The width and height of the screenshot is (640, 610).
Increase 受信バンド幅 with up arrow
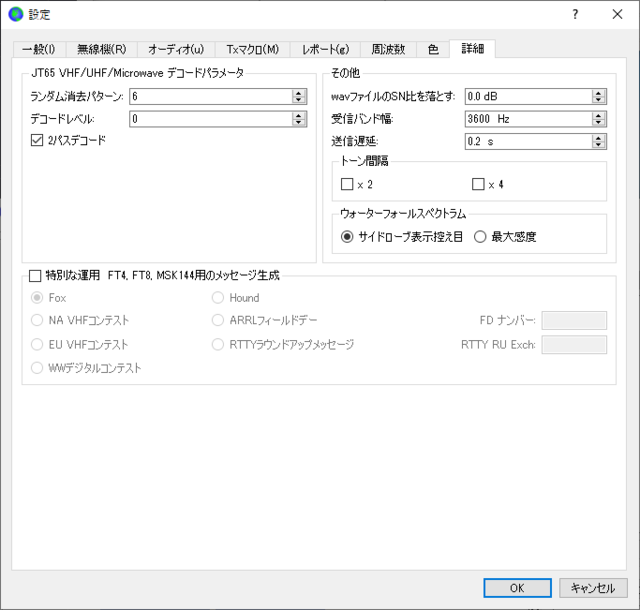click(x=598, y=116)
